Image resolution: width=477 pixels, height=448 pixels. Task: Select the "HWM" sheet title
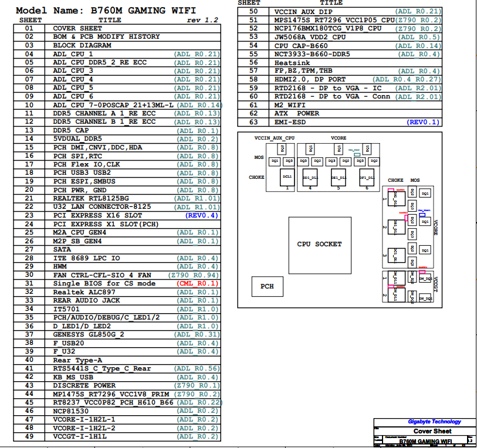60,266
